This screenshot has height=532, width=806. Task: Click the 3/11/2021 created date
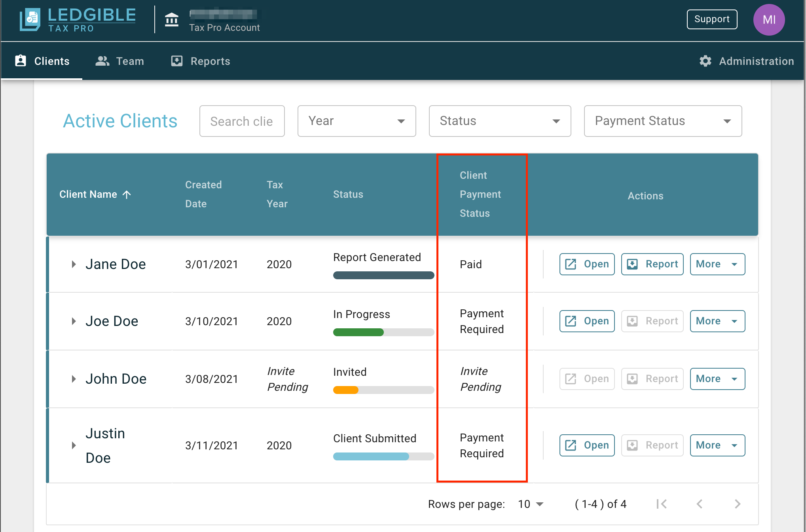212,445
